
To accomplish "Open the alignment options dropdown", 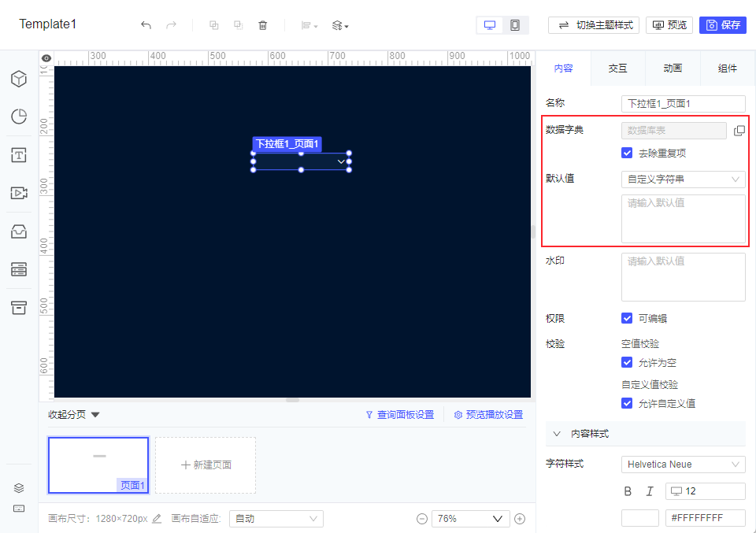I will point(309,25).
